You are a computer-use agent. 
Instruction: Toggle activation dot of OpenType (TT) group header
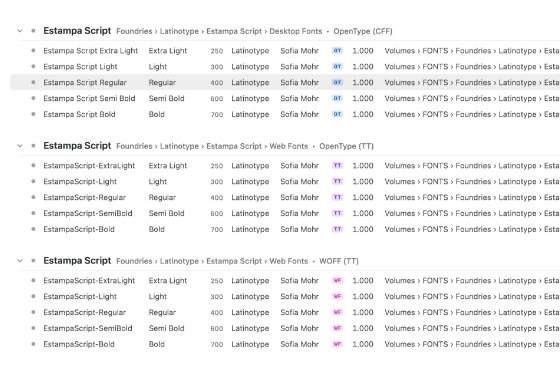(33, 146)
